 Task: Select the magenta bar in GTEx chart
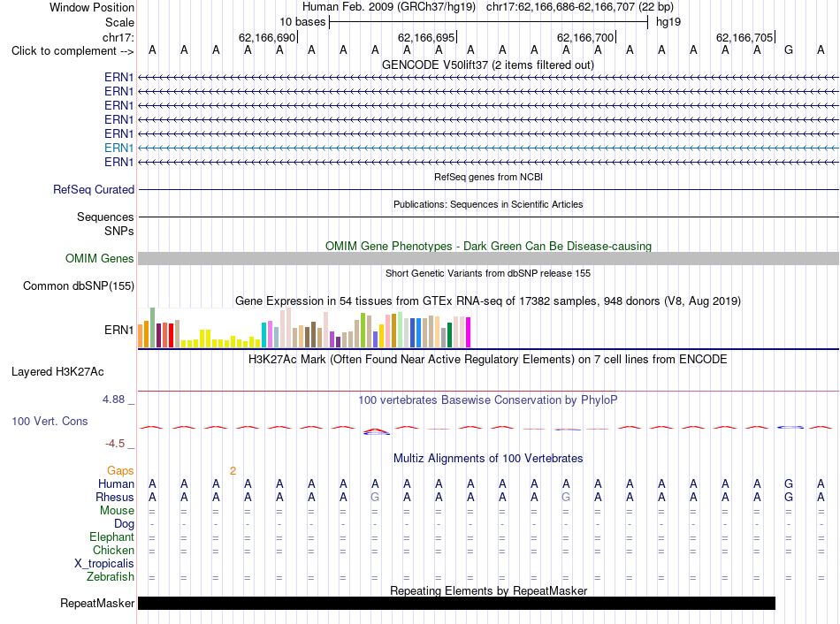[x=468, y=332]
